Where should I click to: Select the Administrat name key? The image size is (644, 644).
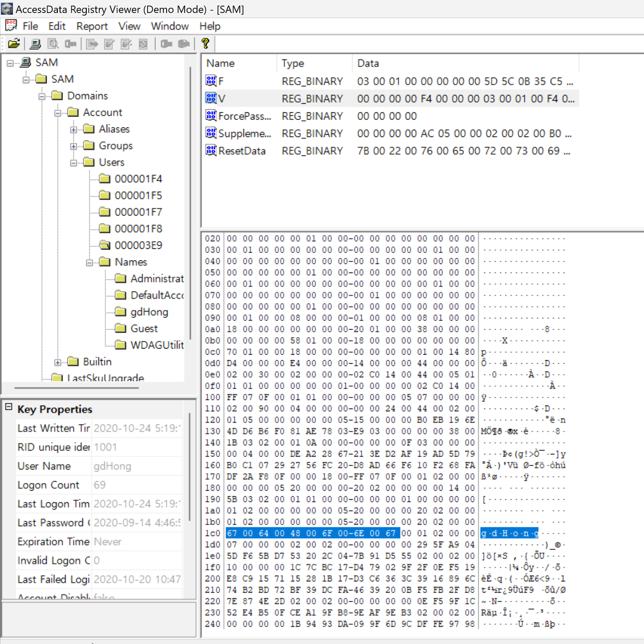point(157,278)
